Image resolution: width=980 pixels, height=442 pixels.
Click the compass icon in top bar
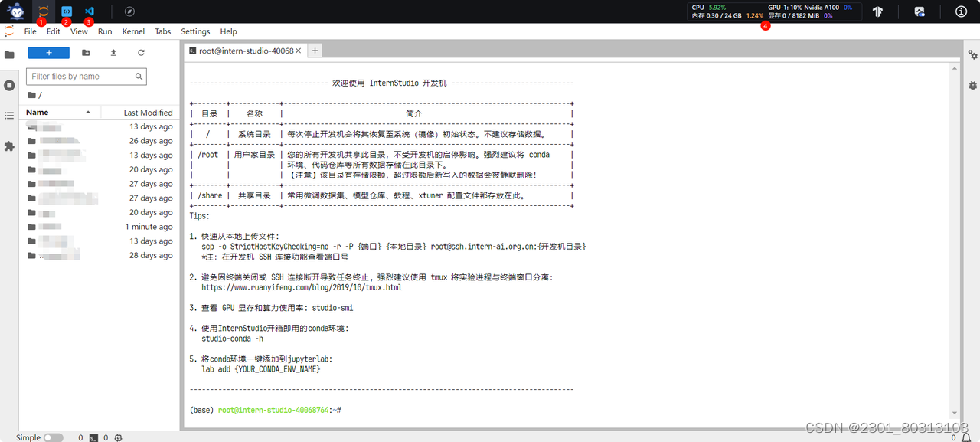(x=130, y=11)
